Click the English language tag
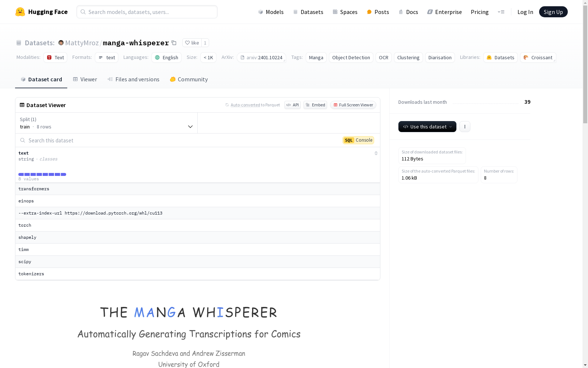Screen dimensions: 588x368 (166, 57)
